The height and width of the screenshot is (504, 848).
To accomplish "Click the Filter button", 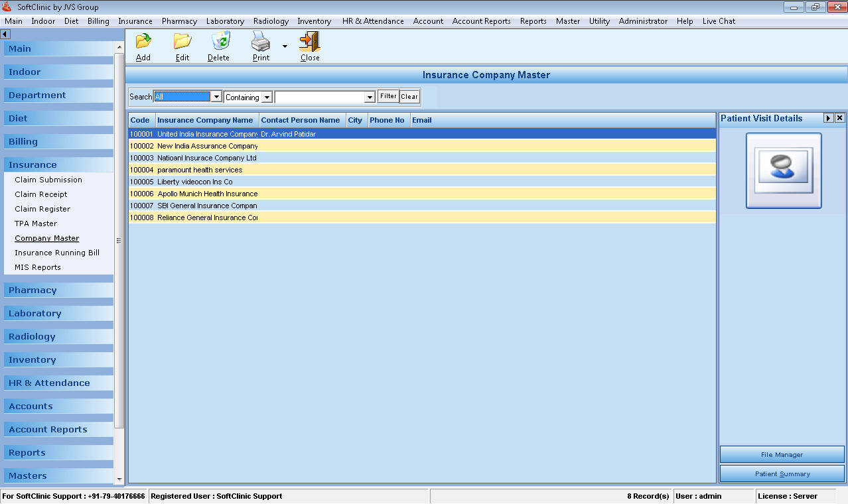I will [388, 97].
